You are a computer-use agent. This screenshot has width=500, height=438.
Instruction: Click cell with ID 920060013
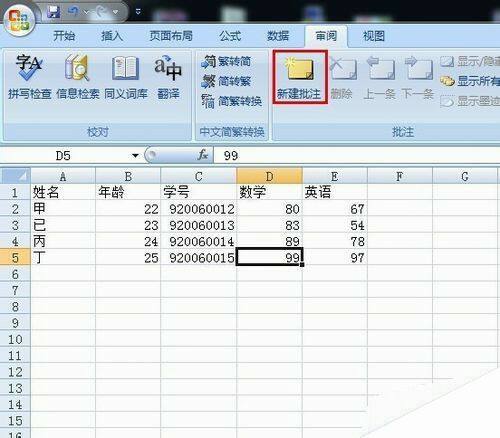[199, 225]
